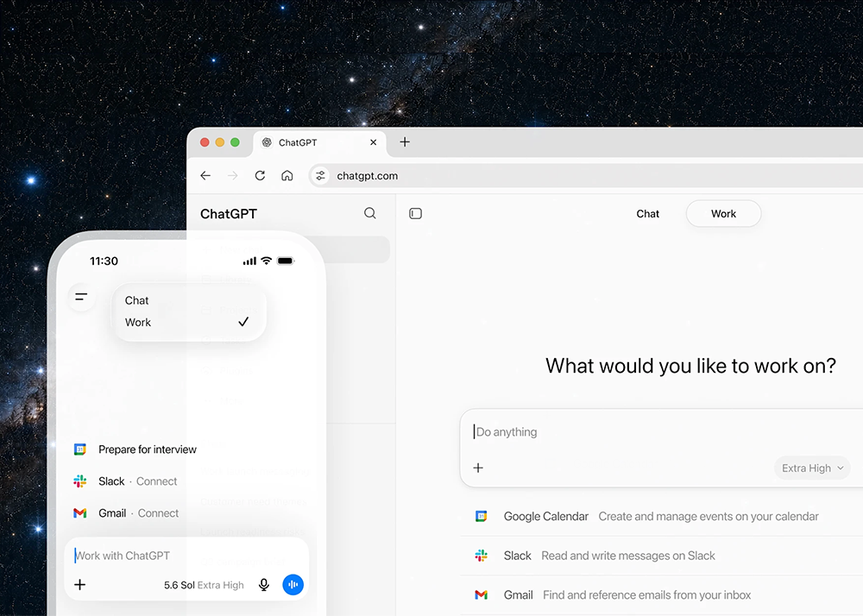Click the ChatGPT sidebar title
This screenshot has width=863, height=616.
coord(229,213)
